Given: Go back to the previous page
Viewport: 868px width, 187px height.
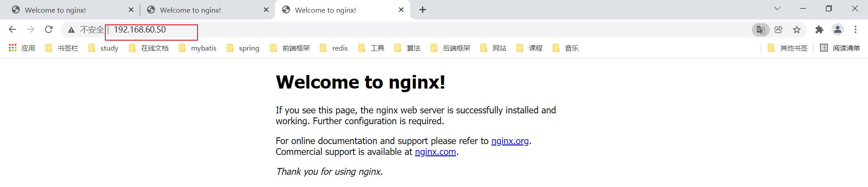Looking at the screenshot, I should point(12,29).
